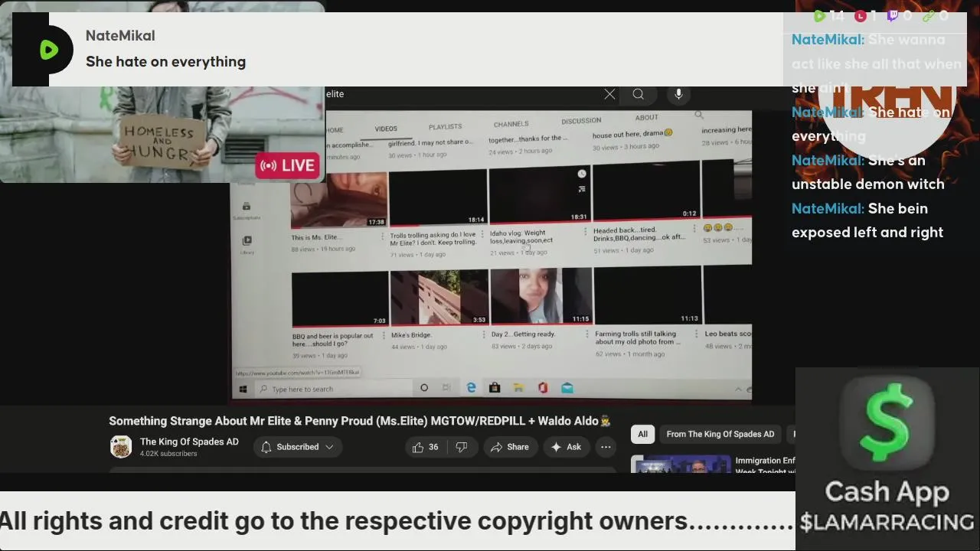The image size is (980, 551).
Task: Open the 11:13 Farming trolls thumbnail
Action: 648,295
